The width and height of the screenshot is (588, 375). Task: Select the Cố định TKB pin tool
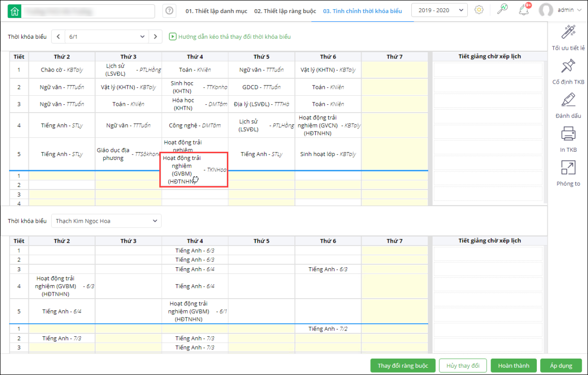568,72
